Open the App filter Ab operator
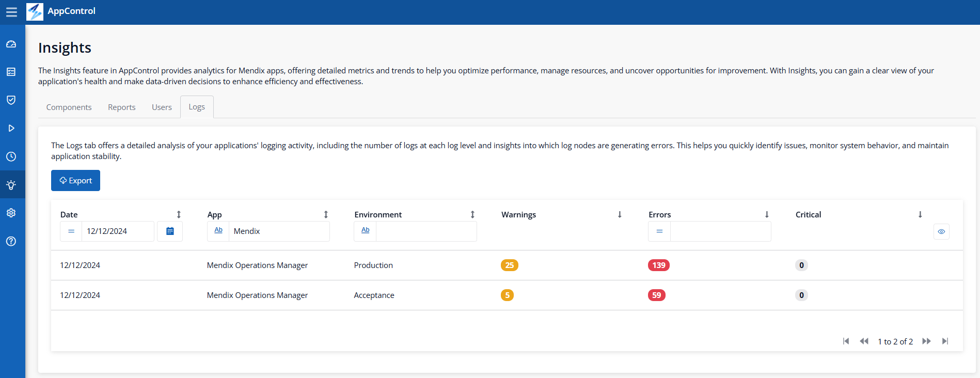 tap(218, 231)
